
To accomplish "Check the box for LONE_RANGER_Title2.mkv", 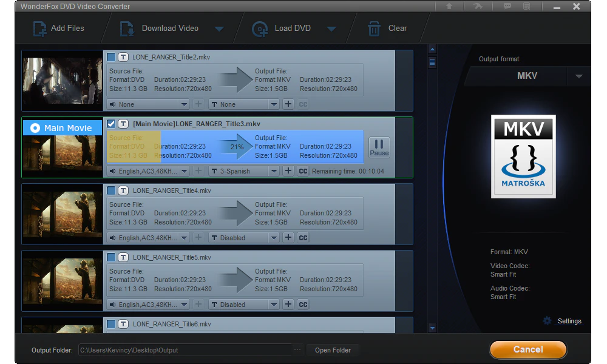I will coord(111,57).
